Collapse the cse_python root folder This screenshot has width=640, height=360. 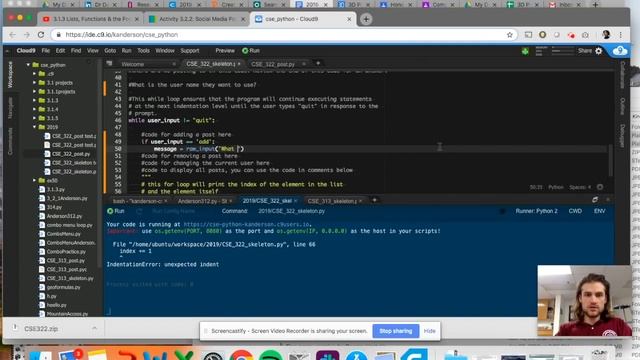[x=28, y=65]
